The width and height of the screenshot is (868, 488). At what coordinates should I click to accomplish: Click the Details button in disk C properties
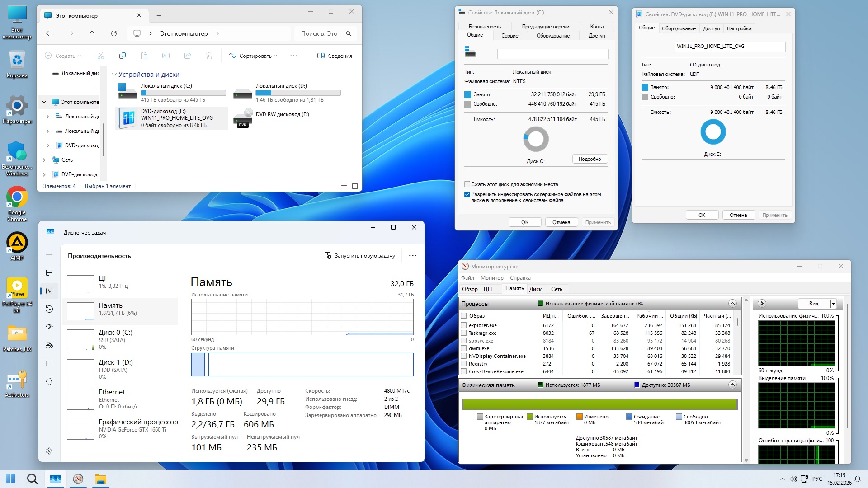[590, 159]
